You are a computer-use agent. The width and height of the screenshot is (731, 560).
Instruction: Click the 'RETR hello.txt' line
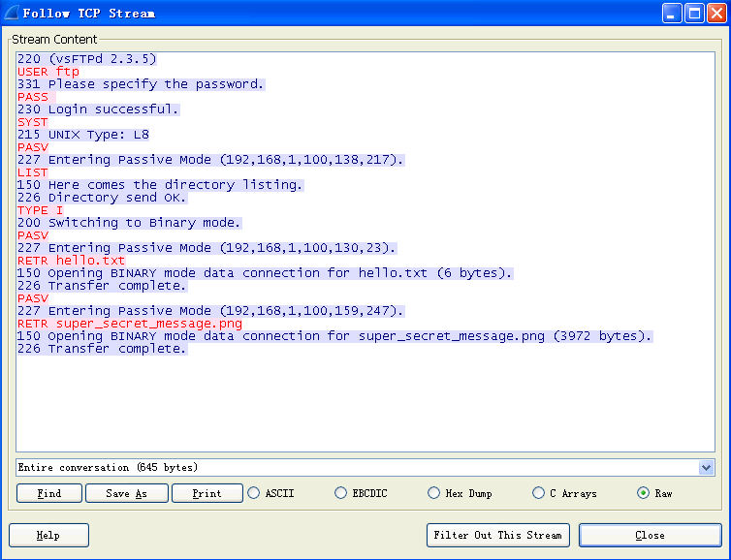tap(72, 260)
